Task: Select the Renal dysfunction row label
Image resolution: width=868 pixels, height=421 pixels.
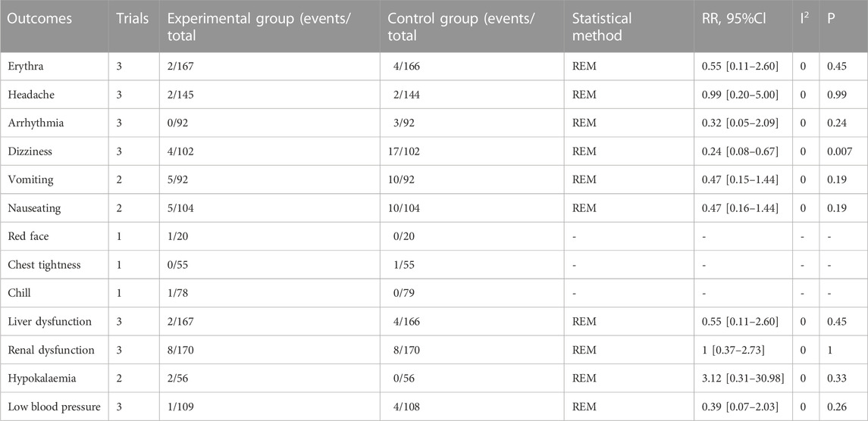Action: point(51,350)
